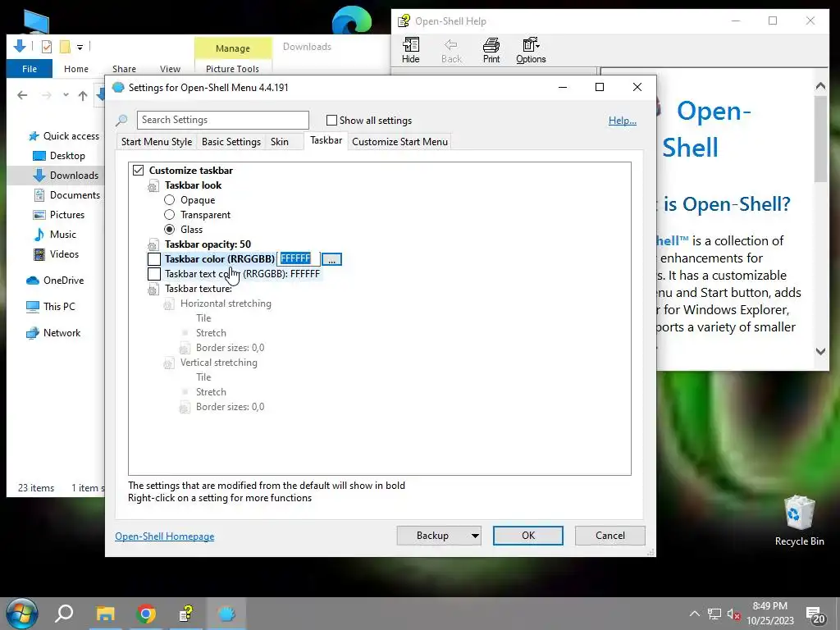Screen dimensions: 840x630
Task: Switch to the Basic Settings tab
Action: [231, 141]
